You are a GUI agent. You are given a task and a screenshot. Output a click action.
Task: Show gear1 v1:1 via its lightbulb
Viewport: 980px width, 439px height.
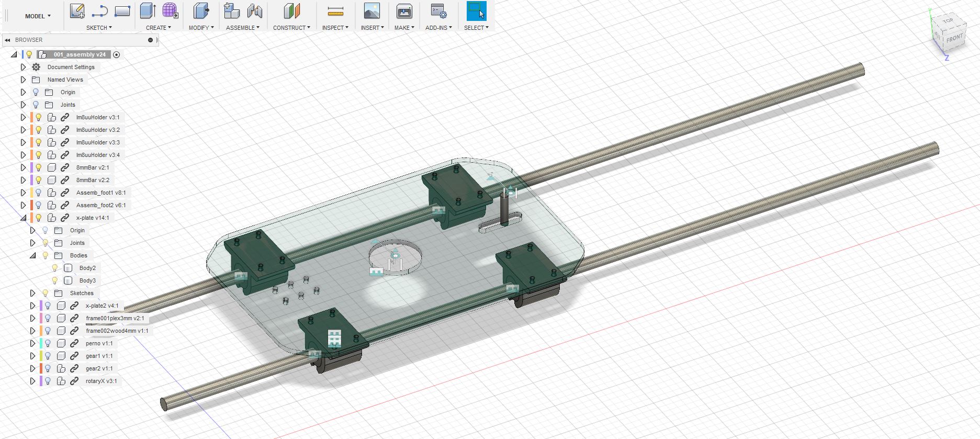click(48, 356)
